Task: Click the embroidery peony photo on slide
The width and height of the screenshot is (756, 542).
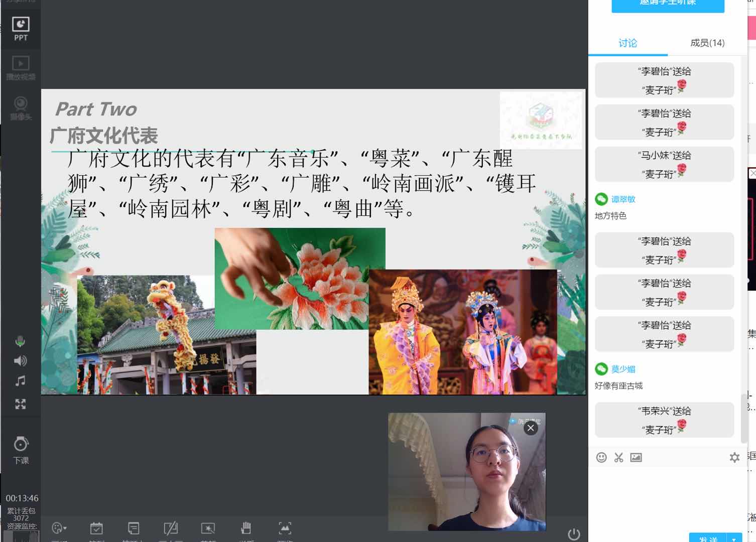Action: point(300,279)
